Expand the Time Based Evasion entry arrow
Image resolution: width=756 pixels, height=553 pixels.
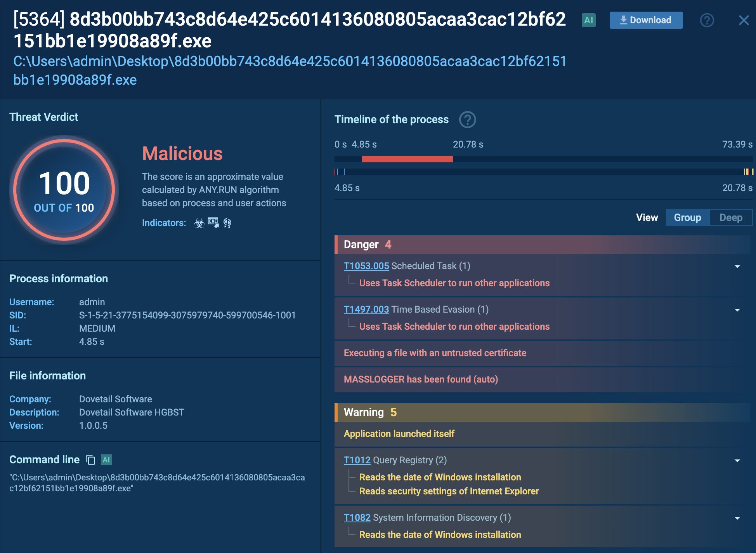[737, 310]
